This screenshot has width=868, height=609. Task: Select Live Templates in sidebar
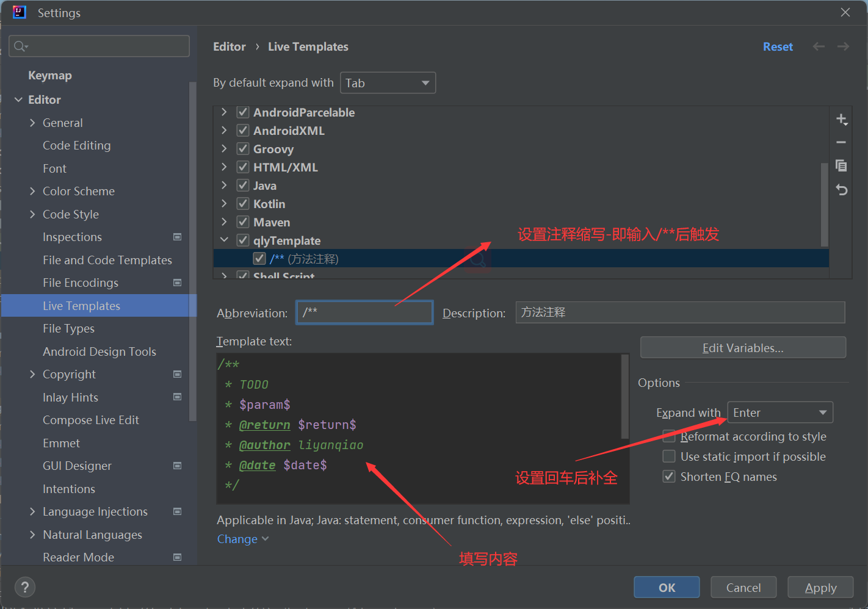pyautogui.click(x=99, y=306)
